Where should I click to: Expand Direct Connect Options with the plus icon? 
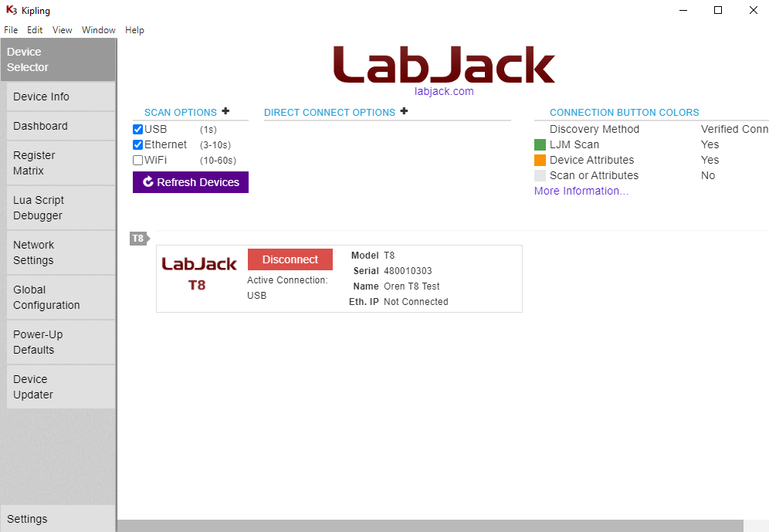(403, 111)
